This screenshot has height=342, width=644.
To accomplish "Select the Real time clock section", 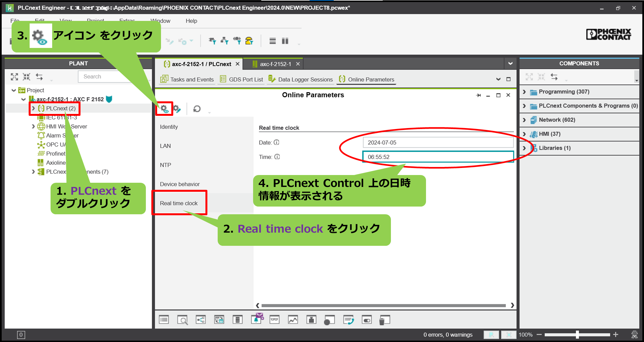I will pos(179,203).
